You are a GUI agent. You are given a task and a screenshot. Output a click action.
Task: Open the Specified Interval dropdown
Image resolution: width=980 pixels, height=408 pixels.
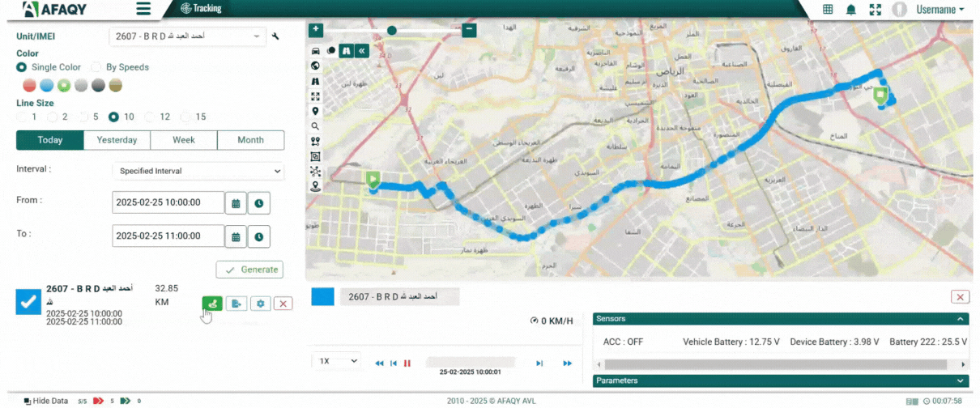coord(198,171)
